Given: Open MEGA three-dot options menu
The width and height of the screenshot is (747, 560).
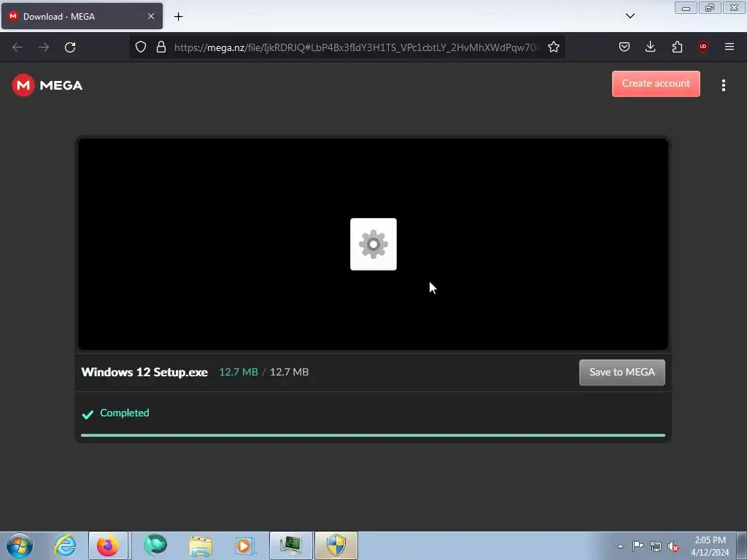Looking at the screenshot, I should coord(723,85).
